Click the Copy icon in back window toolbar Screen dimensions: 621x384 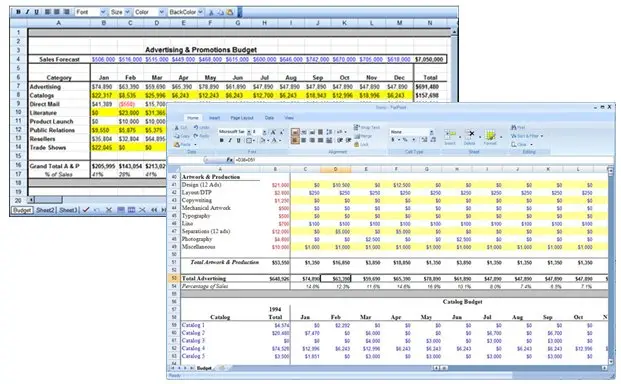pos(221,13)
